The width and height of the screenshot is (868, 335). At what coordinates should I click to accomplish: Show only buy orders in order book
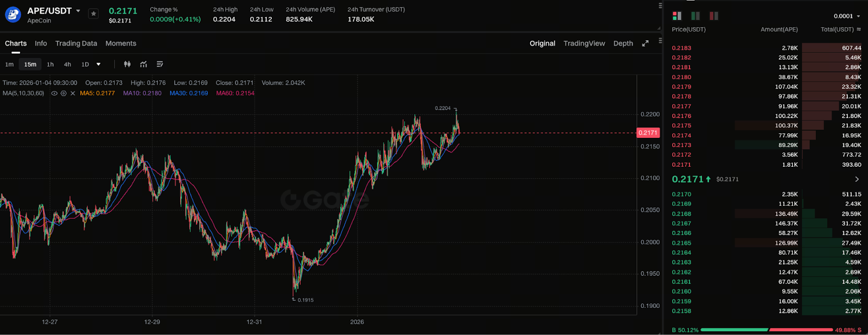(x=695, y=16)
